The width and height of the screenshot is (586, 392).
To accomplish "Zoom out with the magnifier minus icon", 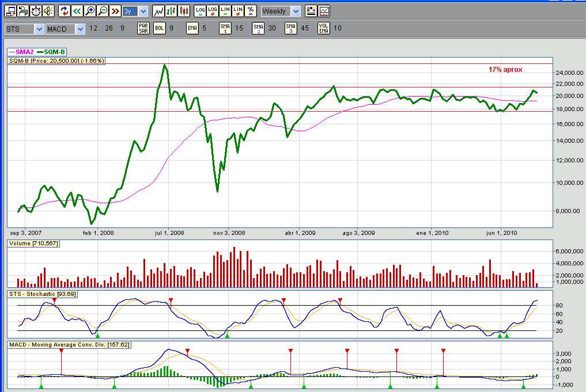I will [x=103, y=11].
